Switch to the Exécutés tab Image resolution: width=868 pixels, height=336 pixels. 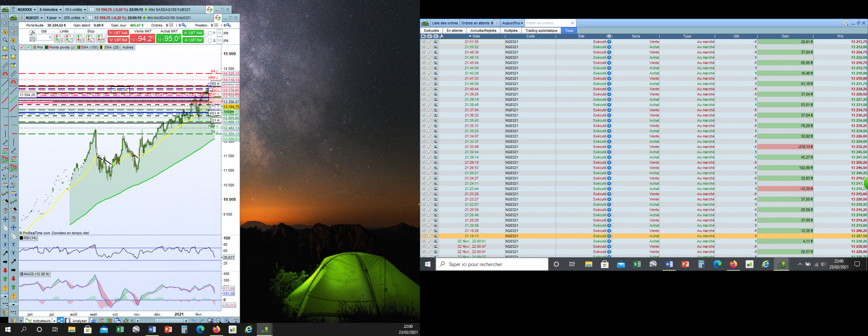(432, 30)
